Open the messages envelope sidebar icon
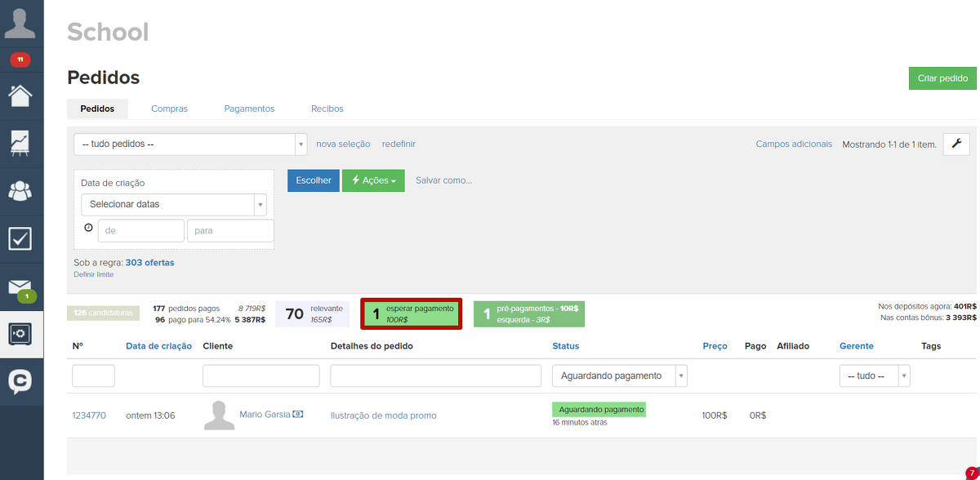 tap(20, 287)
